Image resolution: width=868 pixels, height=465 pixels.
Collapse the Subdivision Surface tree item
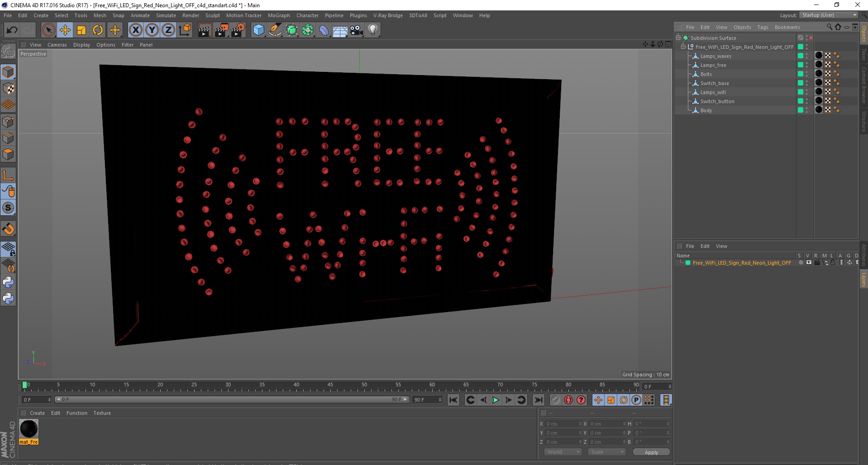[x=678, y=38]
